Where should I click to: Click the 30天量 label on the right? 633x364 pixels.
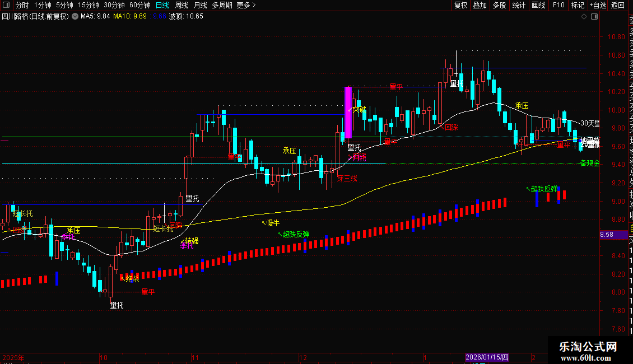(x=590, y=123)
